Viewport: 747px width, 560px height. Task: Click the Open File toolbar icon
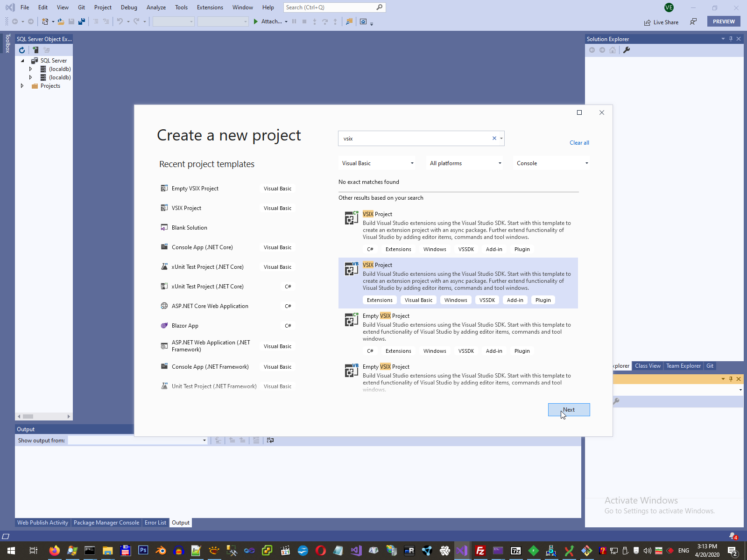(x=61, y=21)
